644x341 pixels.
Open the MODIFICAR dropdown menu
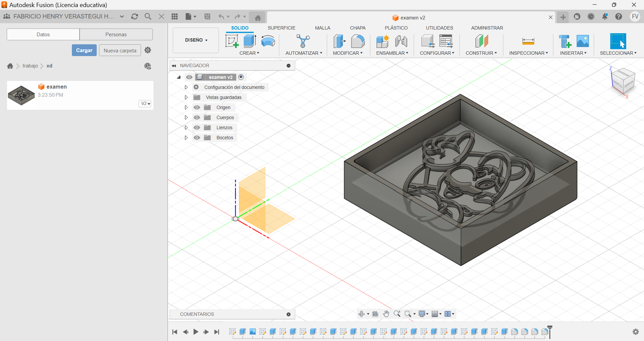coord(348,53)
